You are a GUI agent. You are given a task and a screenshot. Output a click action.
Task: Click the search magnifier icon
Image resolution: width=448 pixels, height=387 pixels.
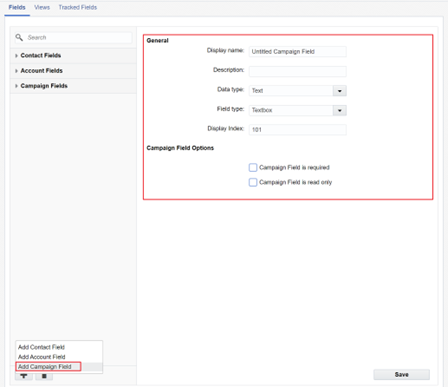tap(19, 37)
